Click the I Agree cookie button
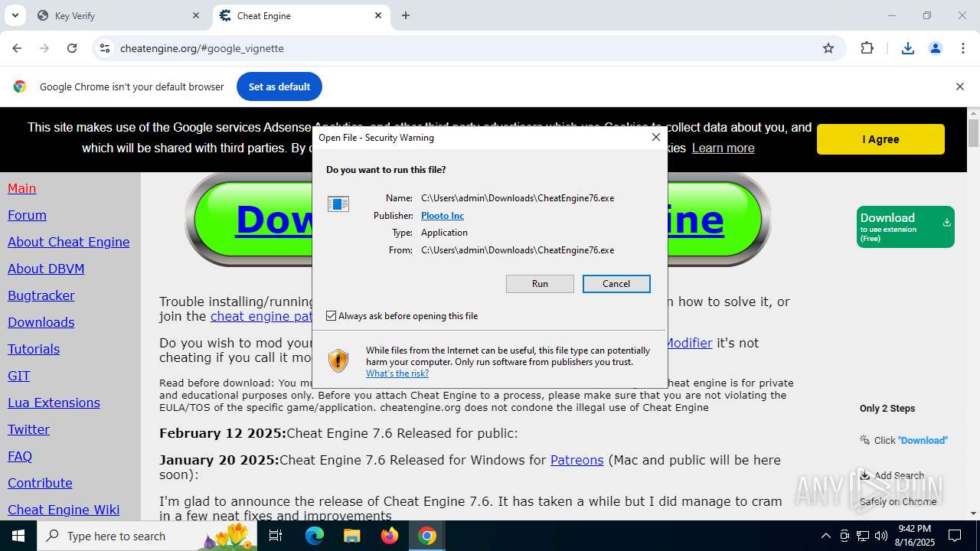 [880, 139]
